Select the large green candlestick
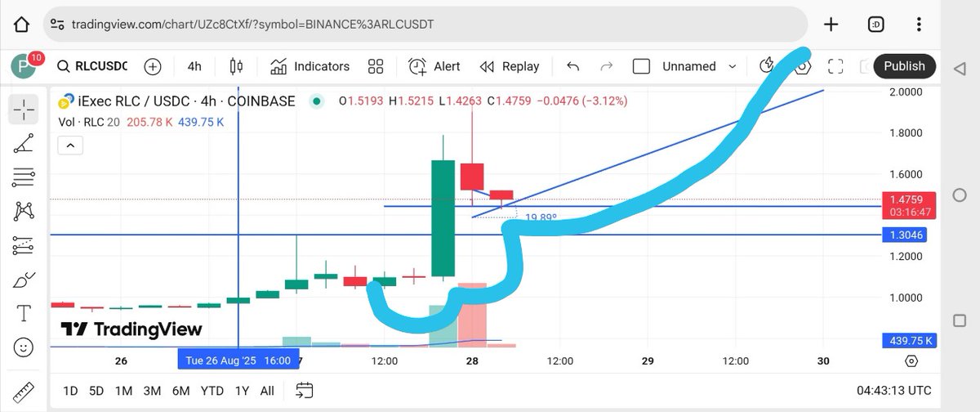980x412 pixels. pos(443,217)
